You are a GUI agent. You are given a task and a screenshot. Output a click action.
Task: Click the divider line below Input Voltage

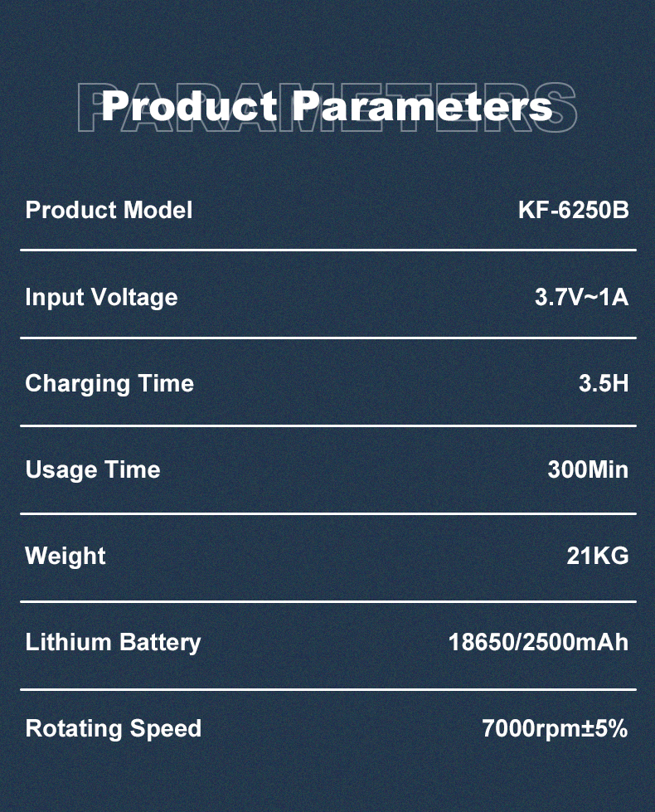pyautogui.click(x=328, y=338)
